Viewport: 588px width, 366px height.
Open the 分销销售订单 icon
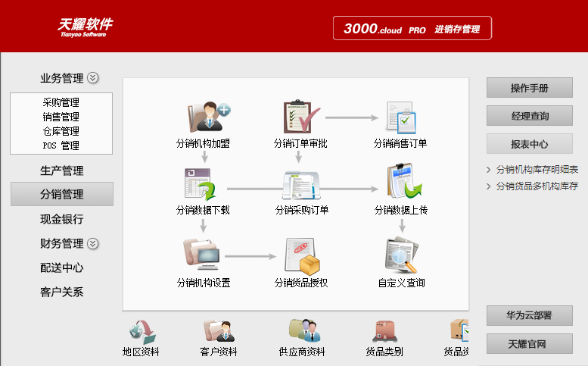[x=400, y=117]
